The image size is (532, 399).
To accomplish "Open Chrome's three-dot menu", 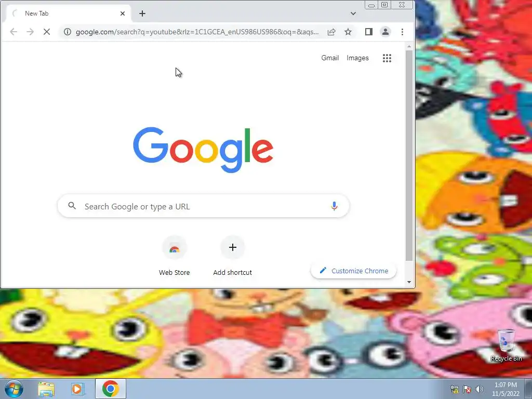I will coord(403,32).
